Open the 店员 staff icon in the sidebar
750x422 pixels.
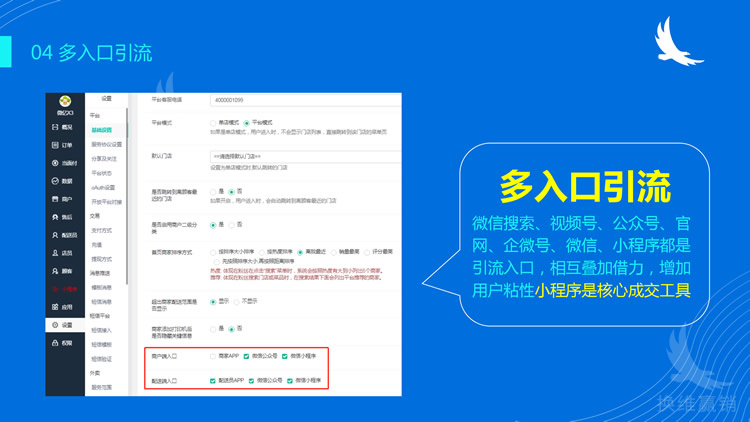[55, 253]
